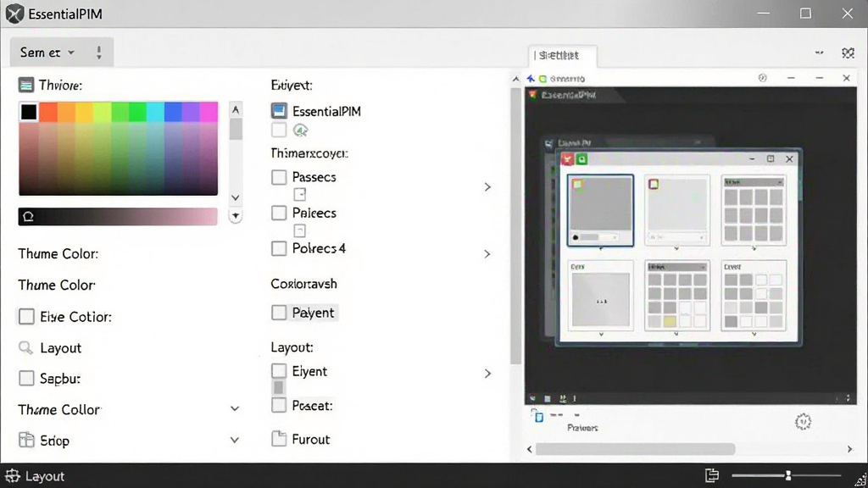The height and width of the screenshot is (488, 868).
Task: Click the Furout document icon
Action: [x=279, y=439]
